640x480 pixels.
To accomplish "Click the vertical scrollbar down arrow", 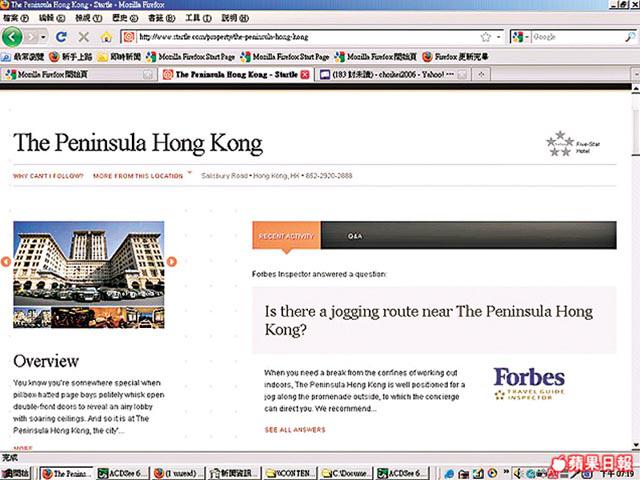I will (x=636, y=444).
